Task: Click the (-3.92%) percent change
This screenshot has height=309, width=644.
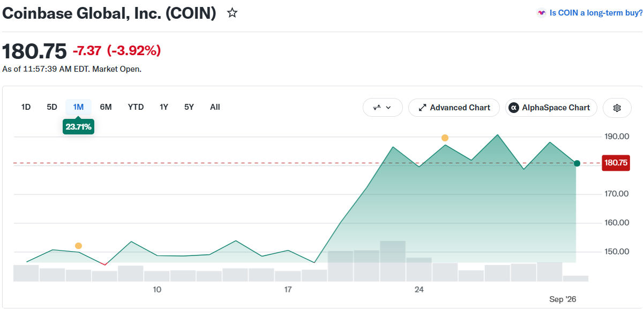Action: point(134,51)
